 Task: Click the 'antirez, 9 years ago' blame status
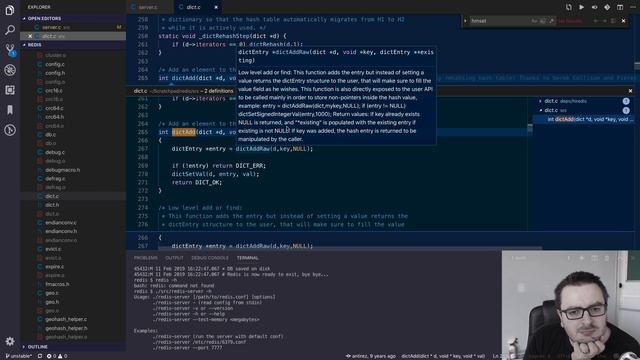tap(371, 356)
